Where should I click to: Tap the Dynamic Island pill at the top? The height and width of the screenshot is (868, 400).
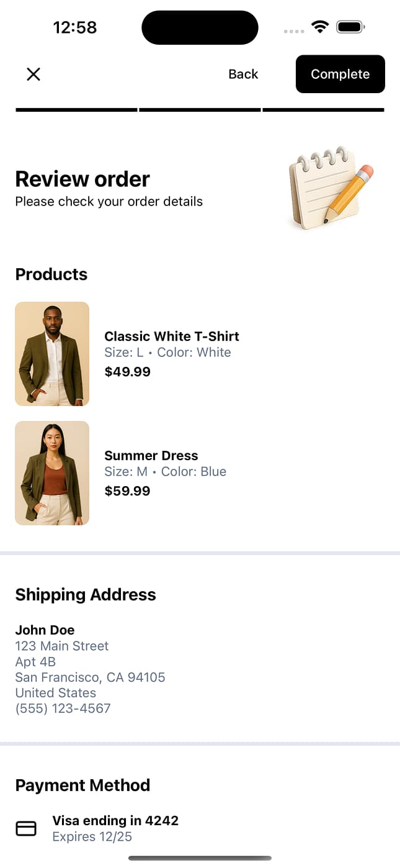click(200, 27)
